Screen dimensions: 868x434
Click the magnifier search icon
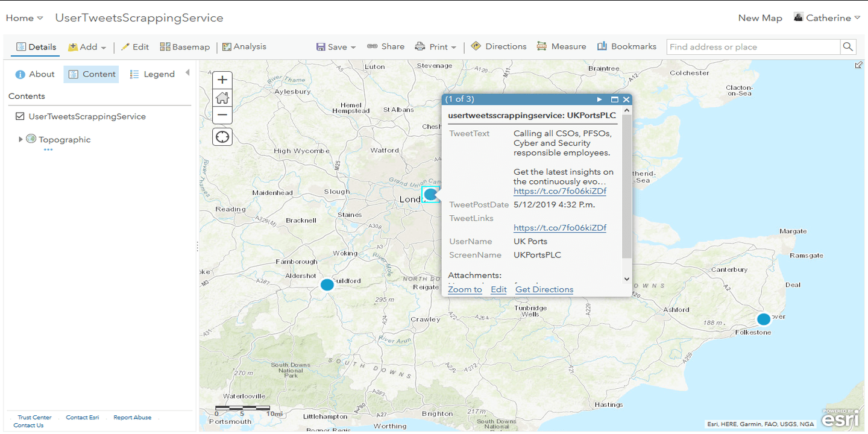[848, 47]
